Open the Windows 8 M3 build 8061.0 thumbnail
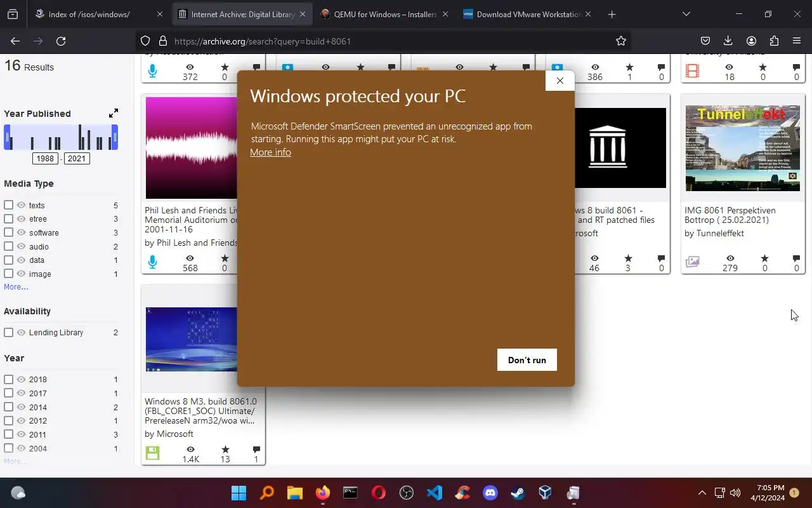Image resolution: width=812 pixels, height=508 pixels. (x=192, y=339)
